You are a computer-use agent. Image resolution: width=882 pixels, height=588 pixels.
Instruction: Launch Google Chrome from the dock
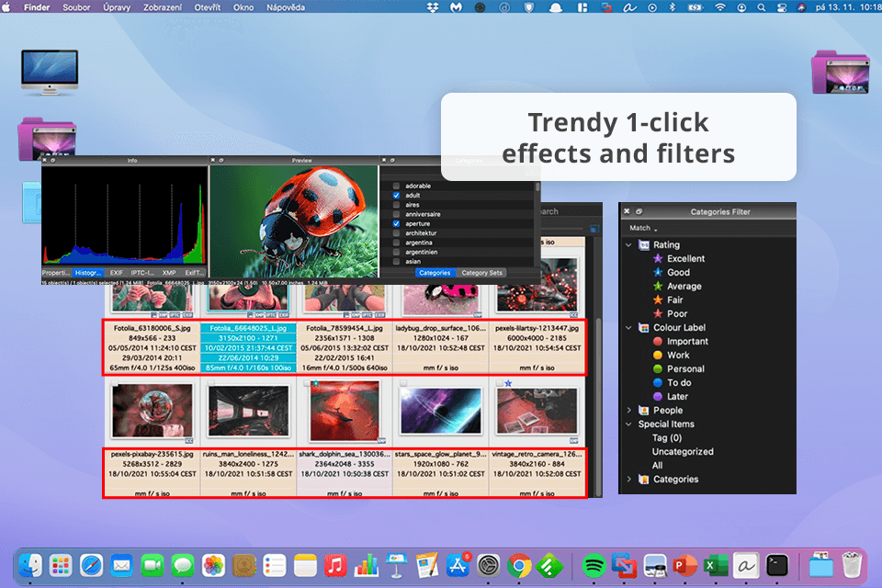click(519, 564)
